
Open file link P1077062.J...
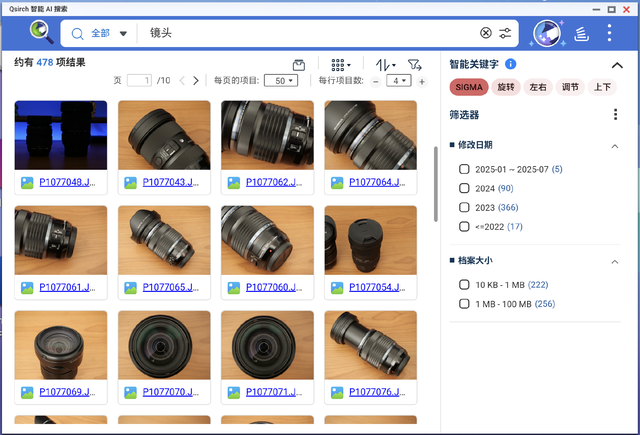272,183
